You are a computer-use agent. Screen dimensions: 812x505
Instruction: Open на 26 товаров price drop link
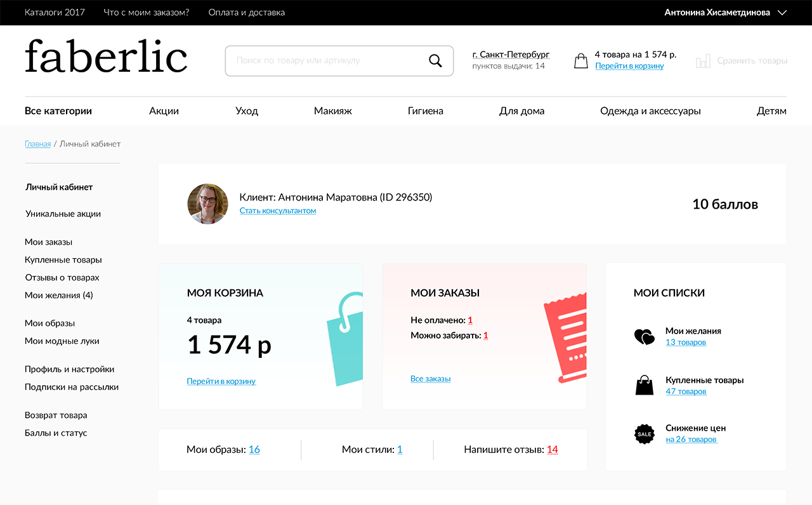click(691, 440)
